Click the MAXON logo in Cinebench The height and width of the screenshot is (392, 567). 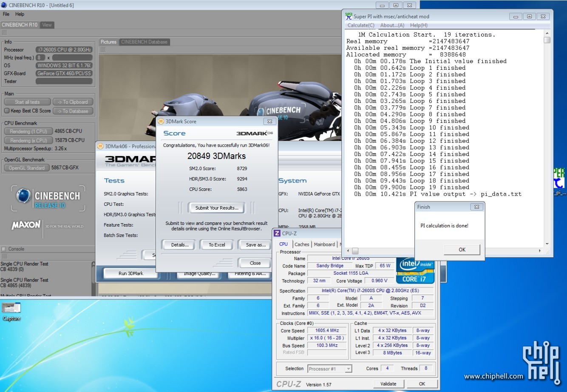click(26, 225)
